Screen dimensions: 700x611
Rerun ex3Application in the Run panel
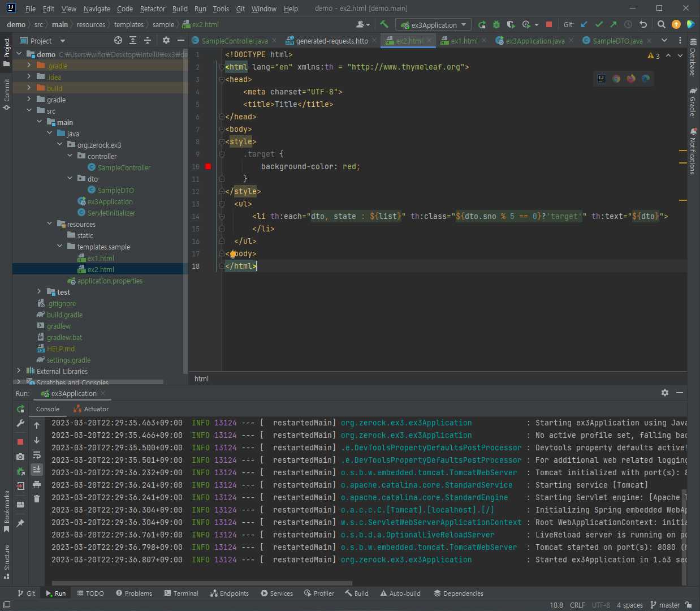point(20,409)
